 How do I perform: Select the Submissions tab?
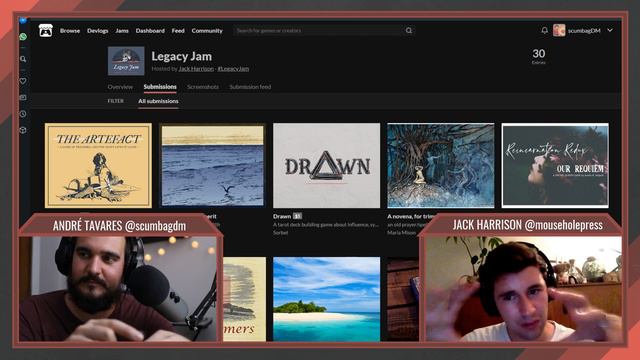(x=160, y=87)
